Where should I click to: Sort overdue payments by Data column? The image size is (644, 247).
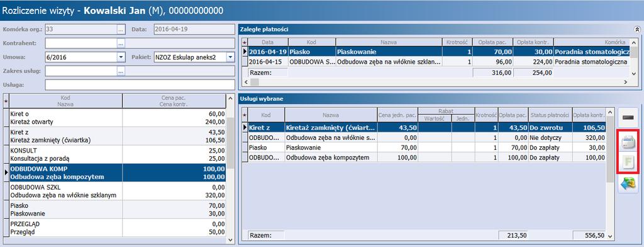coord(268,42)
